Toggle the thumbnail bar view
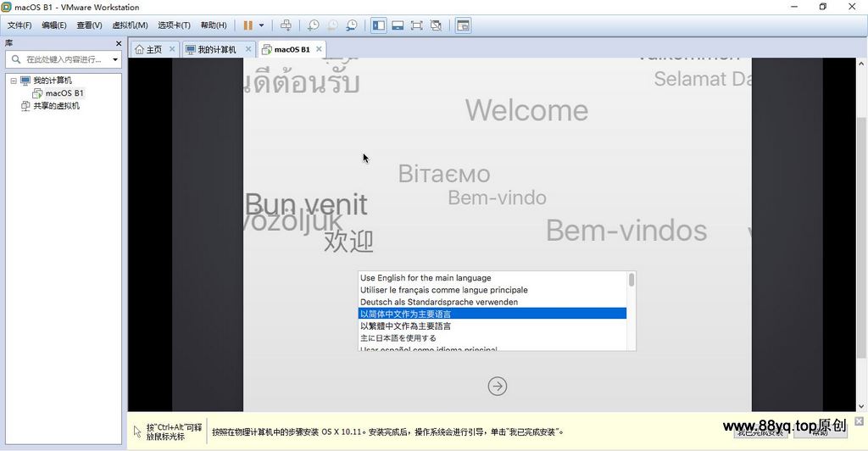 click(x=398, y=25)
